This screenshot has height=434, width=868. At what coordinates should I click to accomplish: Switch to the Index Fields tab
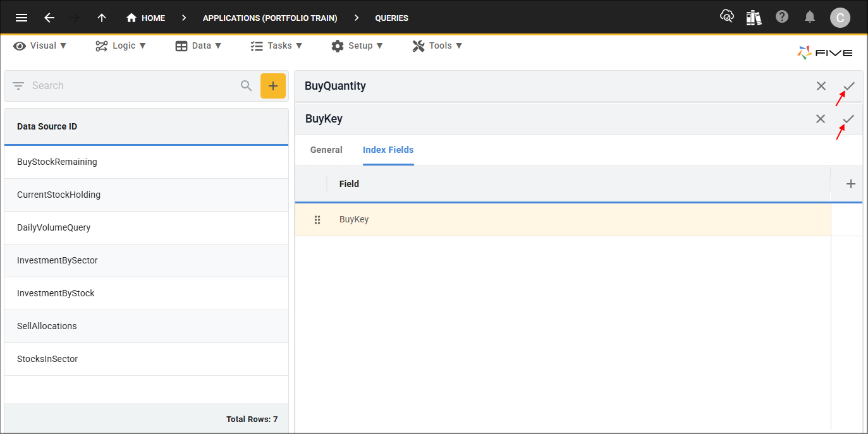coord(388,150)
